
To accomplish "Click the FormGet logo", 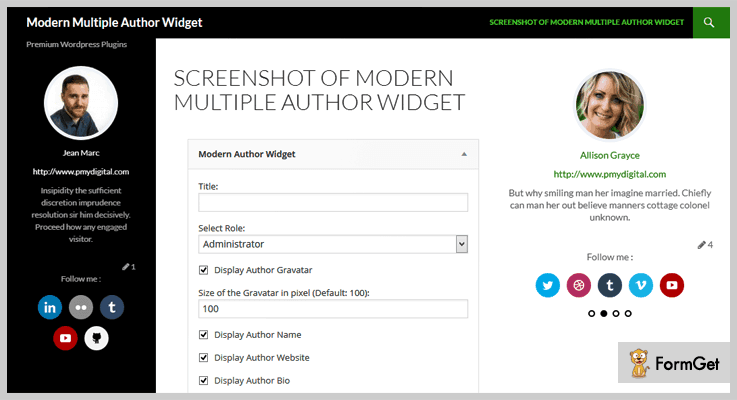I will (674, 363).
